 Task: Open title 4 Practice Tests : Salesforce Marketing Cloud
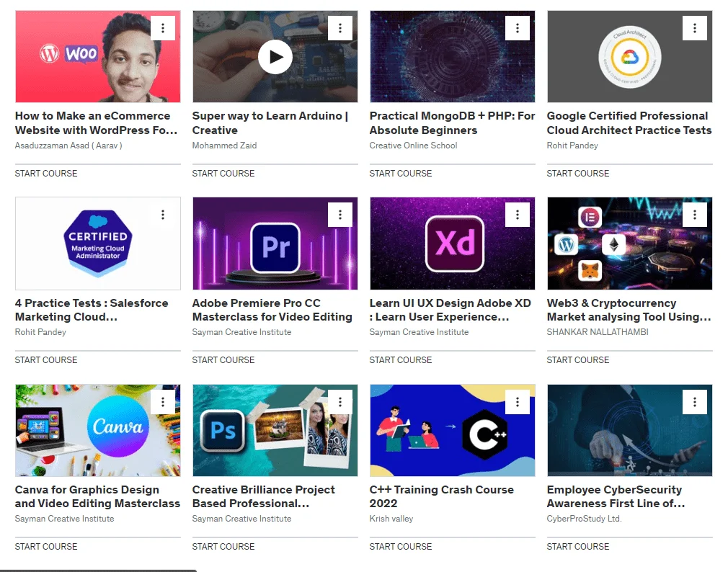(92, 310)
